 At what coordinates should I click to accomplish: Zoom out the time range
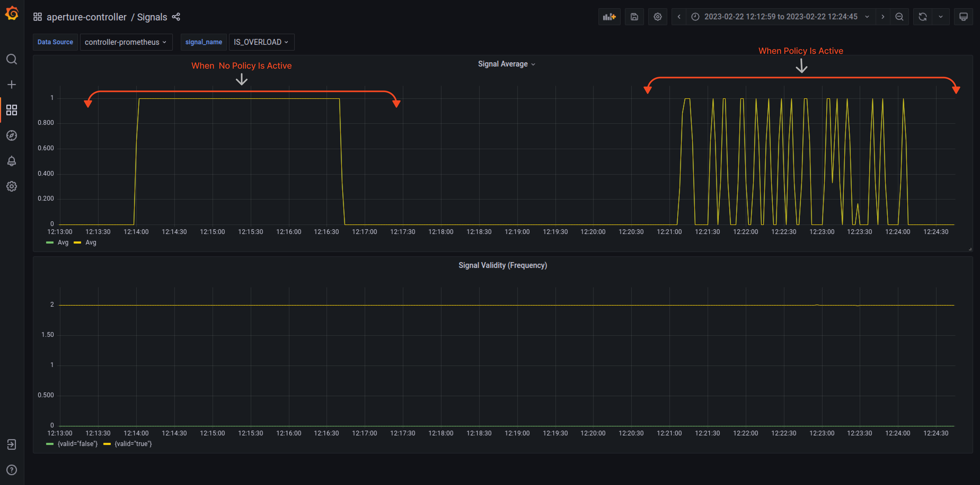click(899, 17)
